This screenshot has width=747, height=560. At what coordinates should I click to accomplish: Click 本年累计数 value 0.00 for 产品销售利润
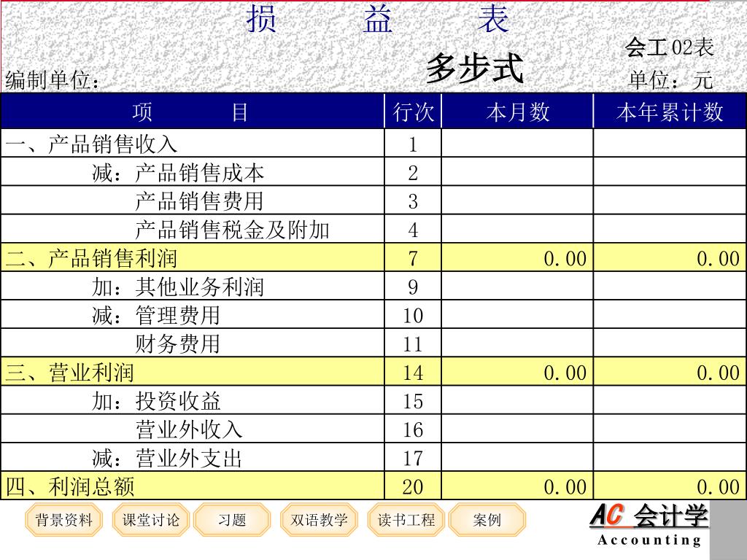point(718,259)
